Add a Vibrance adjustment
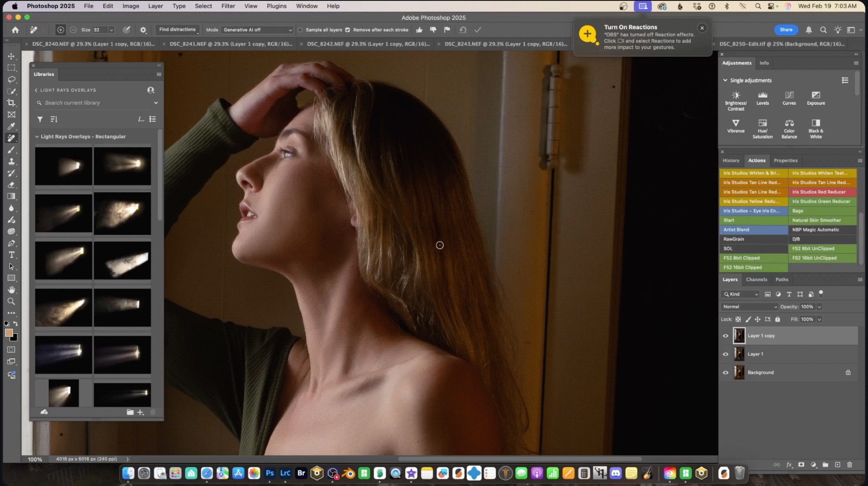 coord(736,126)
